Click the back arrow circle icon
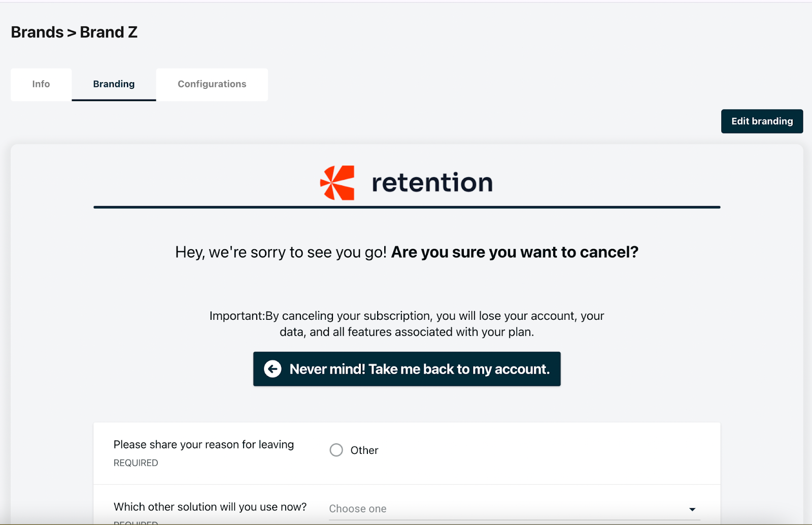 click(273, 369)
